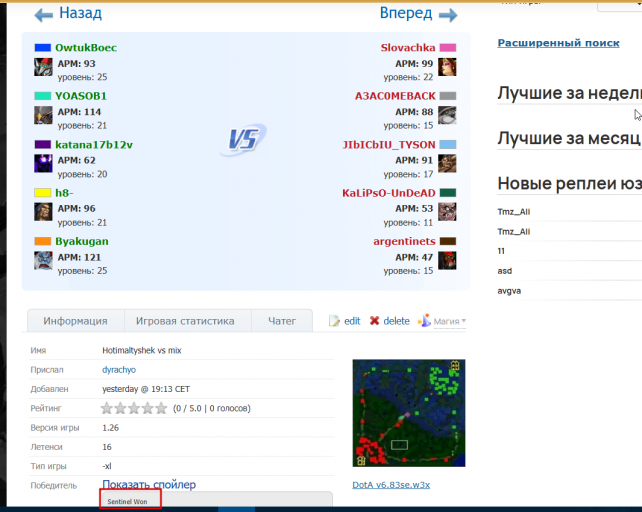Rate replay with the first star

click(106, 408)
